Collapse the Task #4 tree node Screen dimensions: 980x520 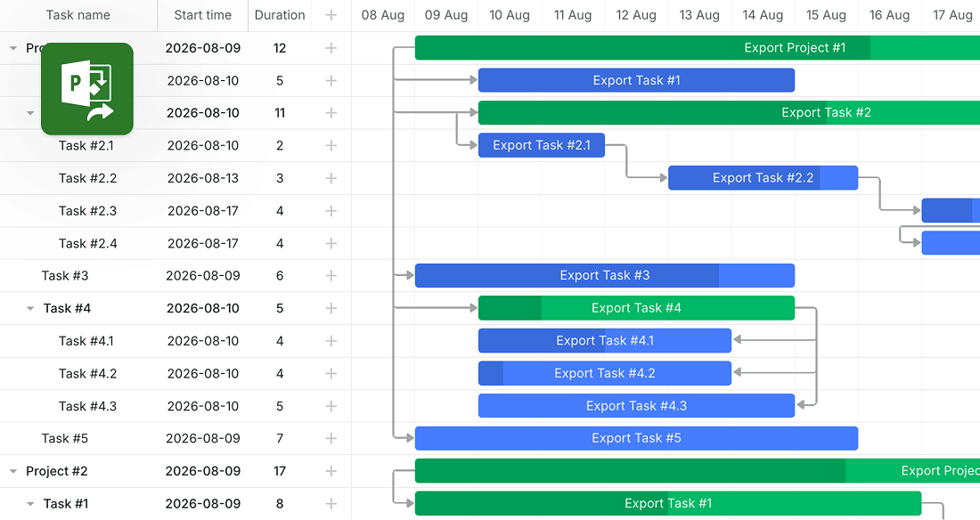point(30,308)
